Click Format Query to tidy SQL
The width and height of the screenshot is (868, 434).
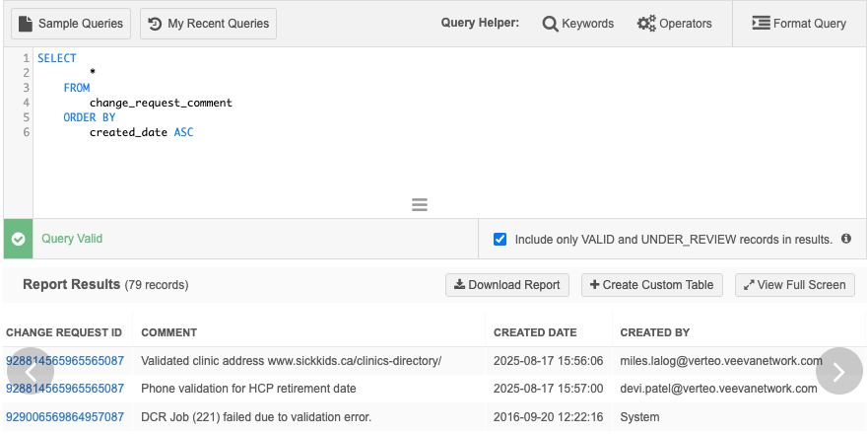799,24
